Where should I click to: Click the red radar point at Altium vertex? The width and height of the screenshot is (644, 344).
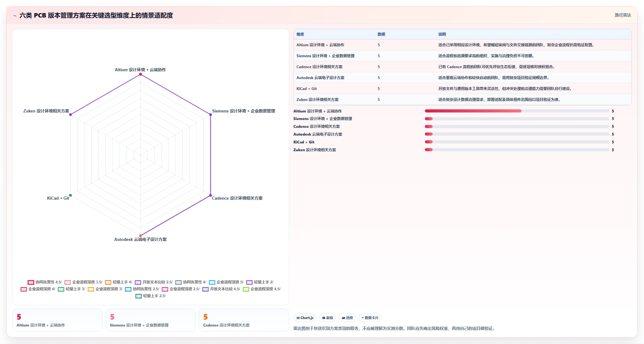tap(140, 74)
